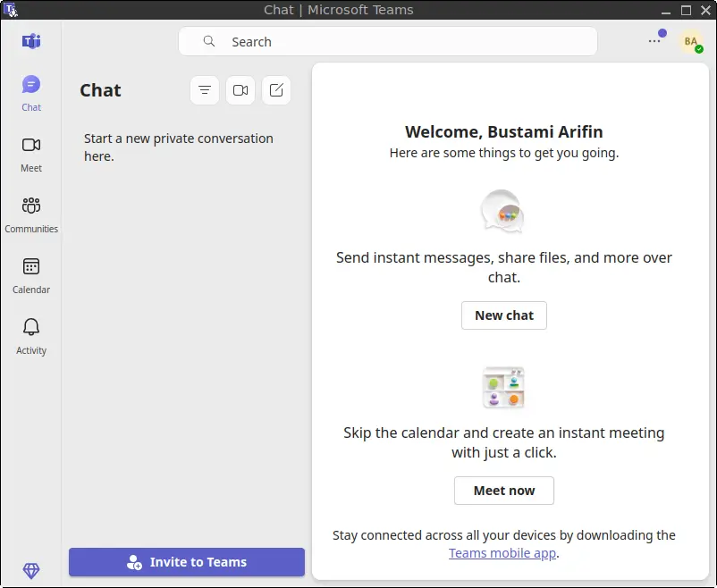This screenshot has height=588, width=717.
Task: Open the Chat section in sidebar
Action: (31, 94)
